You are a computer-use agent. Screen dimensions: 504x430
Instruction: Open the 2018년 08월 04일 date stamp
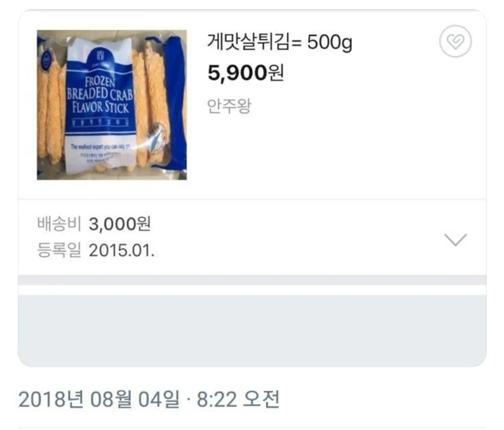99,400
